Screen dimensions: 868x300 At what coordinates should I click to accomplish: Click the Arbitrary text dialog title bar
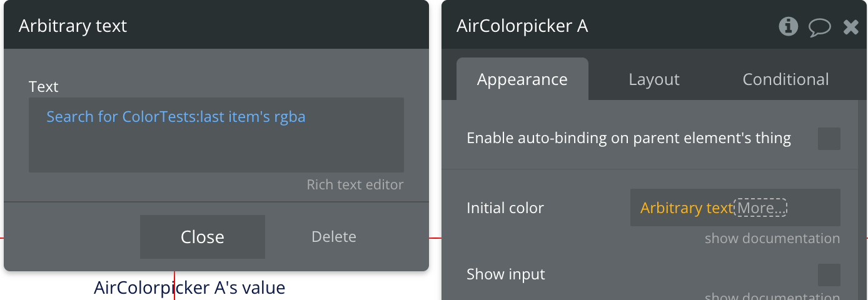[216, 26]
